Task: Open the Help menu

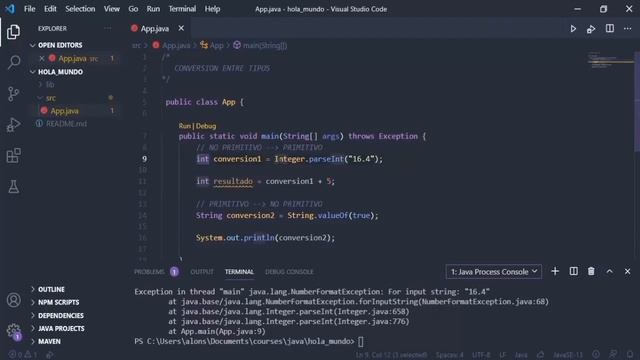Action: tap(212, 9)
